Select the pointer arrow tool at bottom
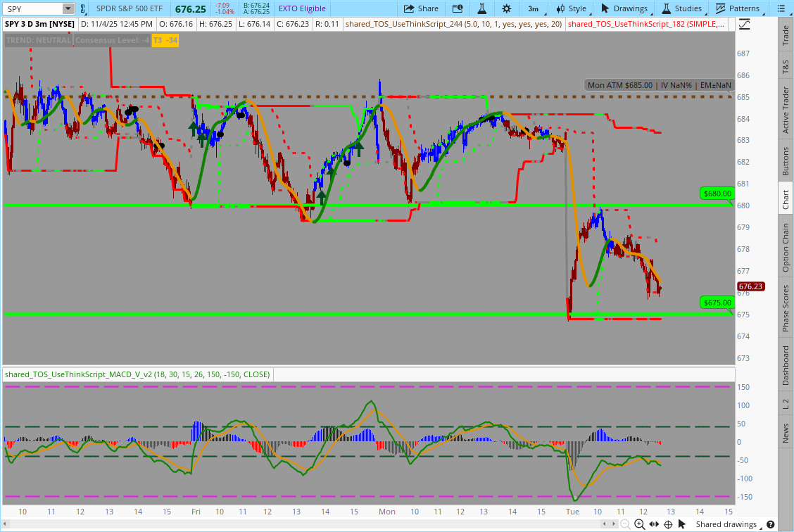794x532 pixels. (x=681, y=524)
